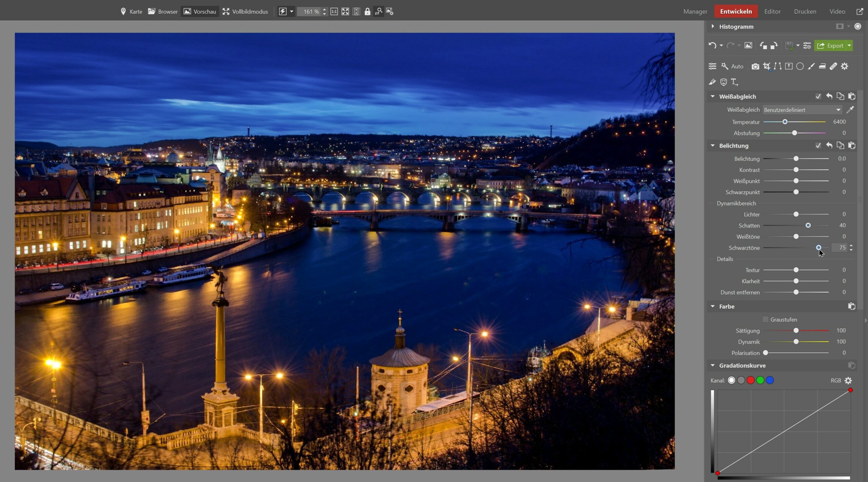Select the smoothing iron tool
Screen dimensions: 868x482
coord(822,66)
